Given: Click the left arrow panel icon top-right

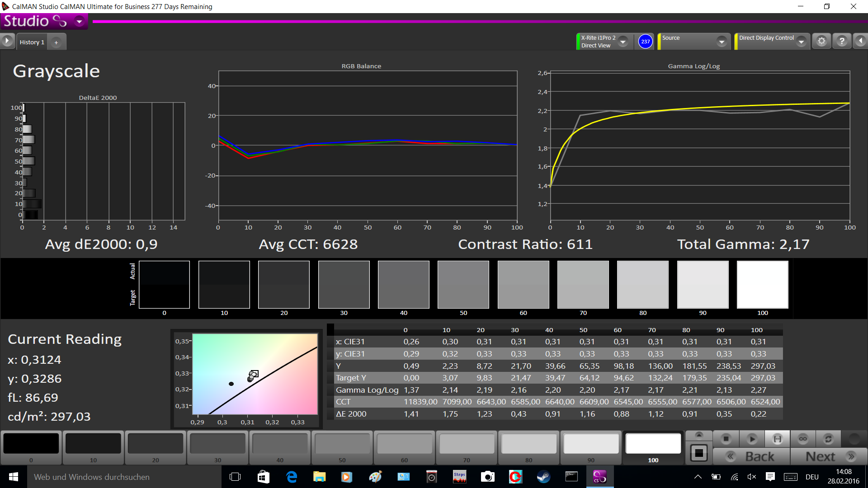Looking at the screenshot, I should (860, 41).
